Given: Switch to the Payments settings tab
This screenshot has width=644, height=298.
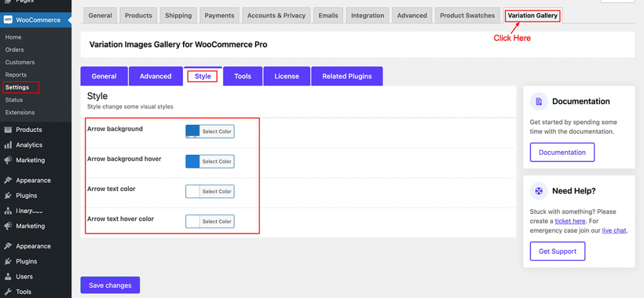Looking at the screenshot, I should point(219,16).
